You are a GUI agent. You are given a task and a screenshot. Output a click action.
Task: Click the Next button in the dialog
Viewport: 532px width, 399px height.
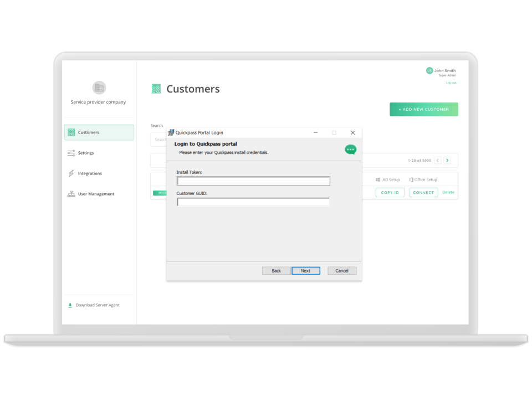[306, 271]
